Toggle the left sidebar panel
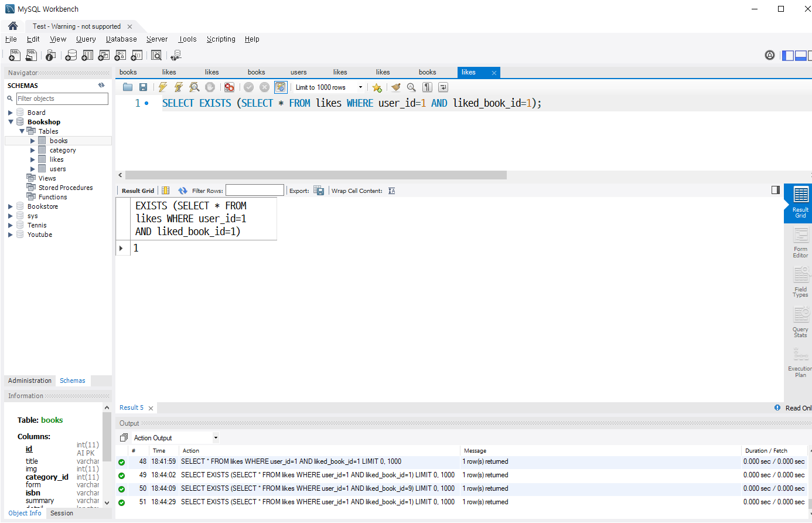Image resolution: width=812 pixels, height=523 pixels. pos(788,56)
